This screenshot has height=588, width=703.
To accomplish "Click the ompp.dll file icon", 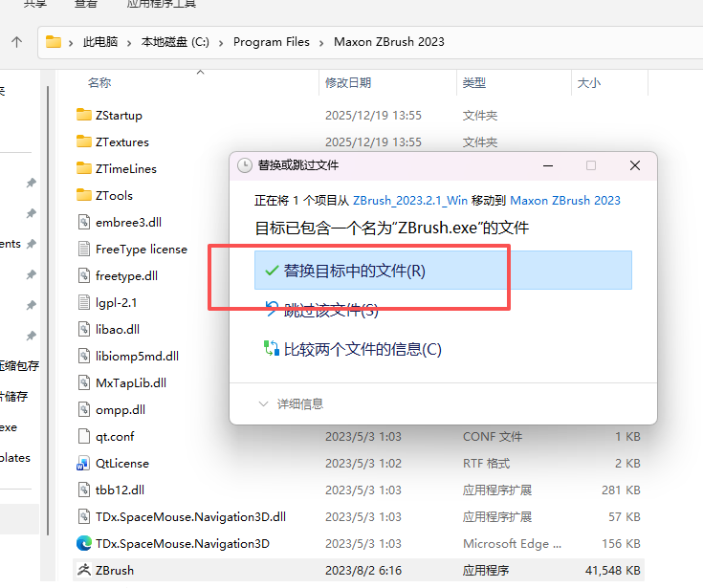I will pos(84,409).
